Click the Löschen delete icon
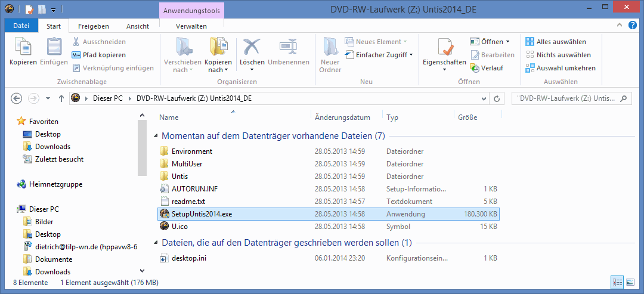 pos(252,48)
